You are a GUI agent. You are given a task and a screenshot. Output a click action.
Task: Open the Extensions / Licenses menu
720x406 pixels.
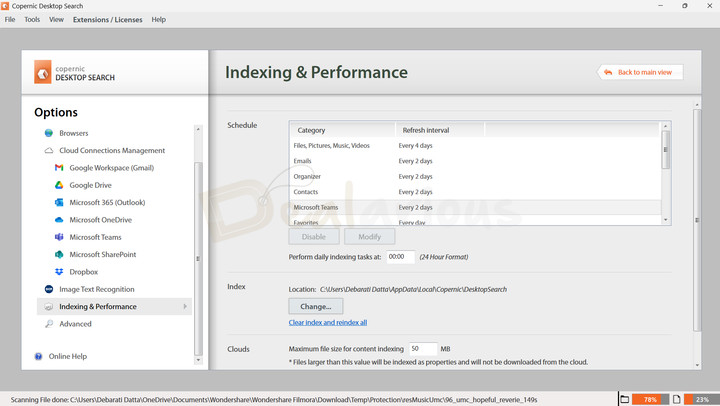[107, 20]
